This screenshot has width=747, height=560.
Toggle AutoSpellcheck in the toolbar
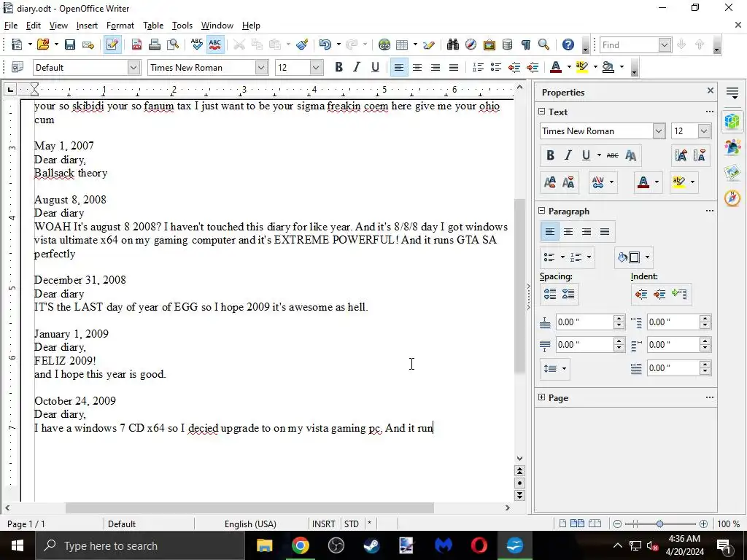(x=215, y=44)
